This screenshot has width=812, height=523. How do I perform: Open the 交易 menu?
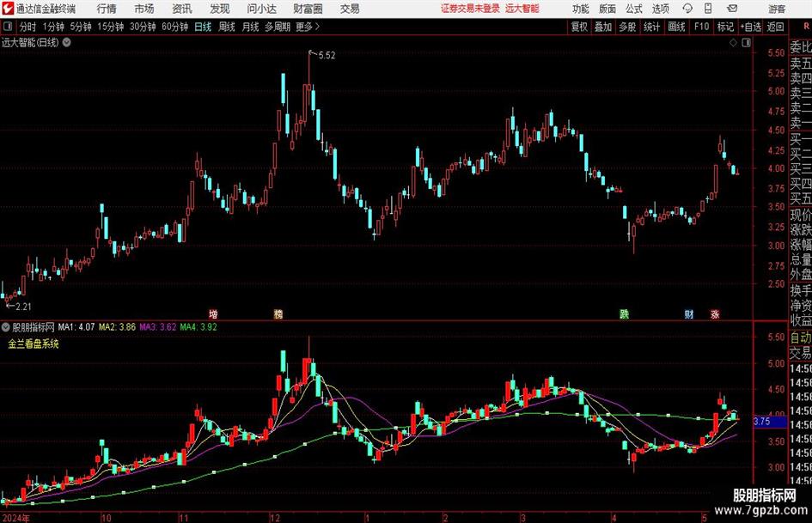(350, 9)
